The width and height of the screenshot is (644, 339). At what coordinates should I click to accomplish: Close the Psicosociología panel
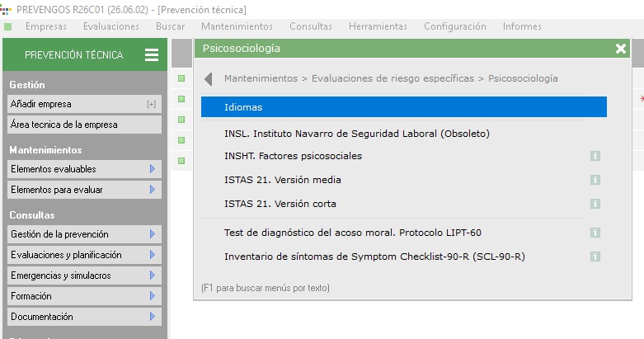[x=621, y=49]
